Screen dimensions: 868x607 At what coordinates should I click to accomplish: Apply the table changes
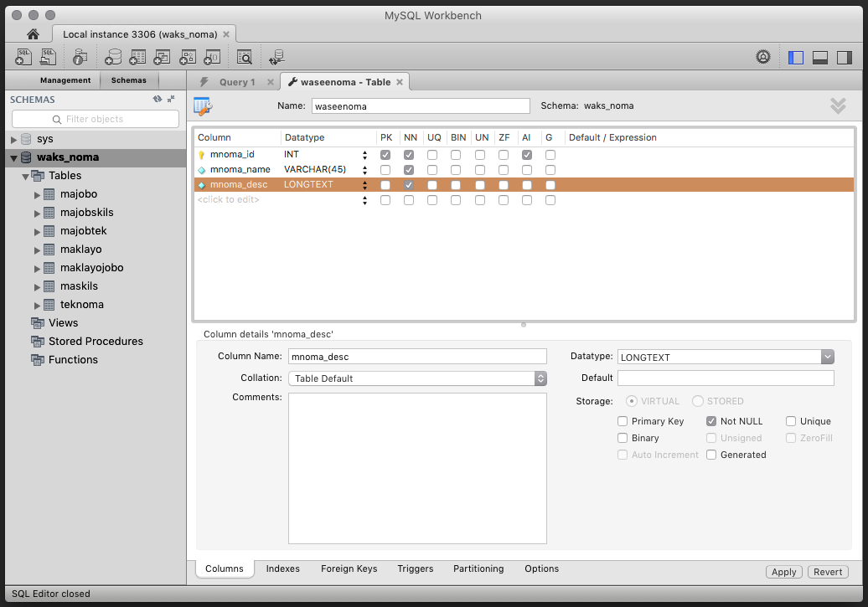[783, 571]
